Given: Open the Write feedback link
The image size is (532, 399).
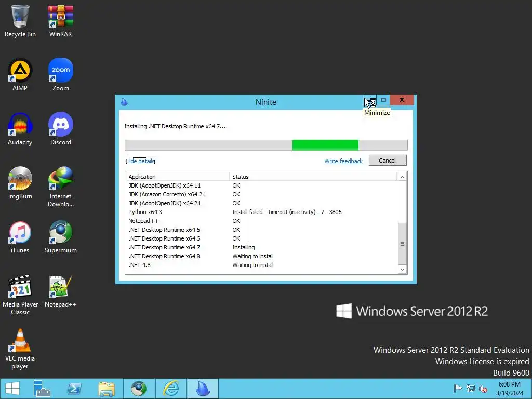Looking at the screenshot, I should pos(343,161).
